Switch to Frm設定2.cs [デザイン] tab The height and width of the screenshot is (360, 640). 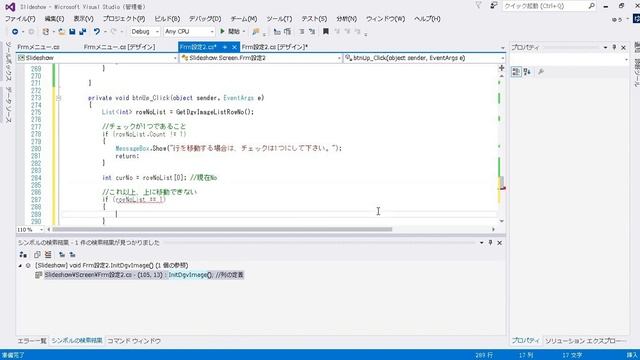(x=275, y=47)
